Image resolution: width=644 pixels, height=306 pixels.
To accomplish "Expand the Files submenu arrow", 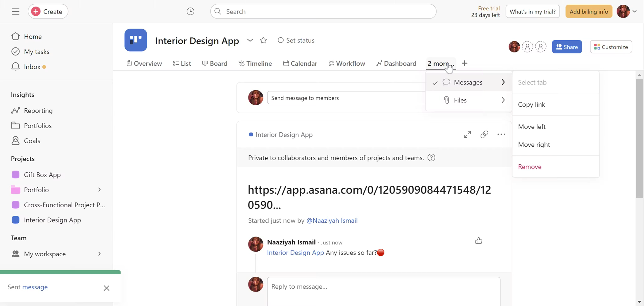I will pyautogui.click(x=503, y=100).
